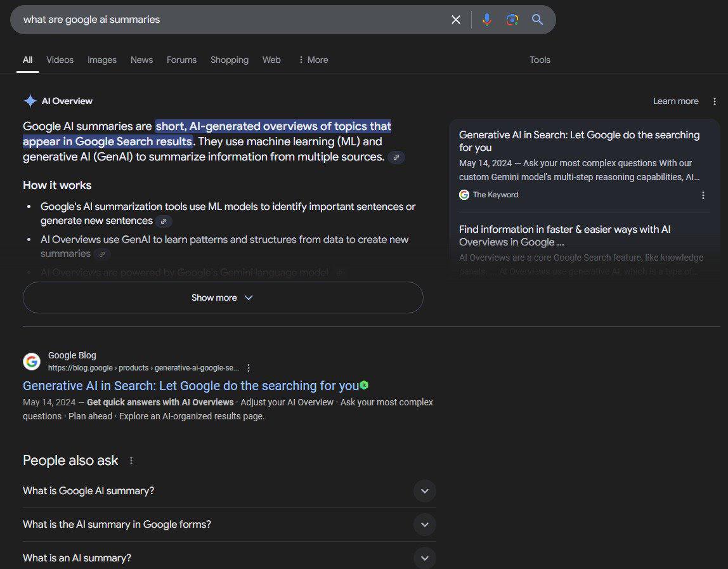
Task: Start voice search with microphone icon
Action: pos(486,20)
